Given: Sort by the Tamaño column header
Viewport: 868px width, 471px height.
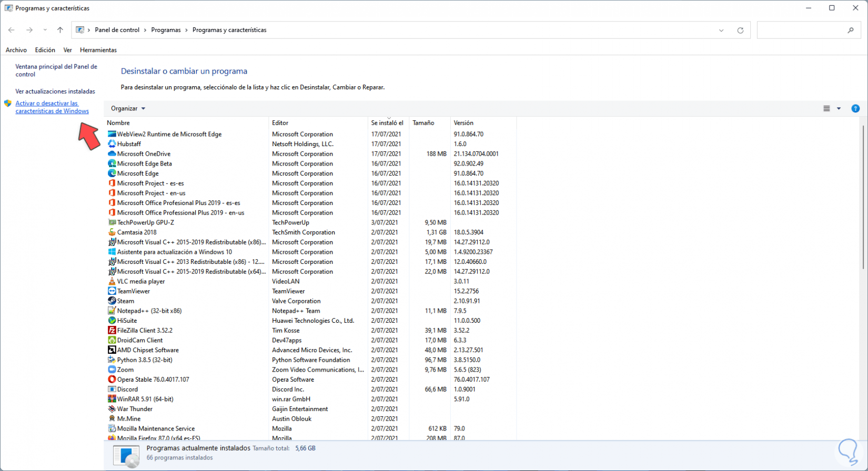Looking at the screenshot, I should [x=423, y=123].
